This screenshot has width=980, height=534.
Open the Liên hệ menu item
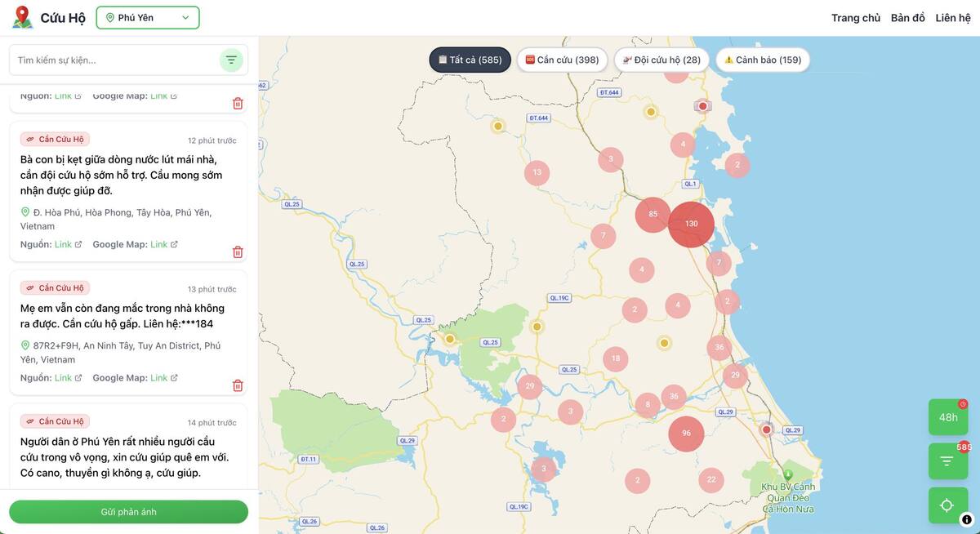[953, 17]
